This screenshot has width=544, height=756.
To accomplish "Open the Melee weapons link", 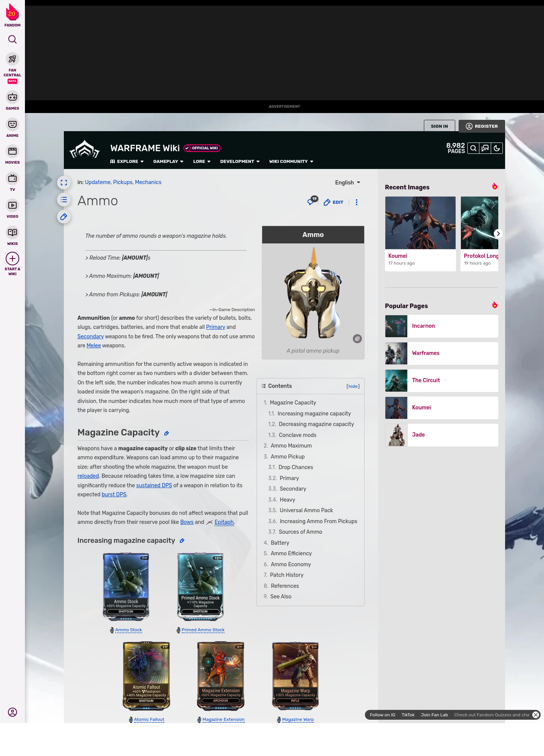I will click(x=94, y=345).
